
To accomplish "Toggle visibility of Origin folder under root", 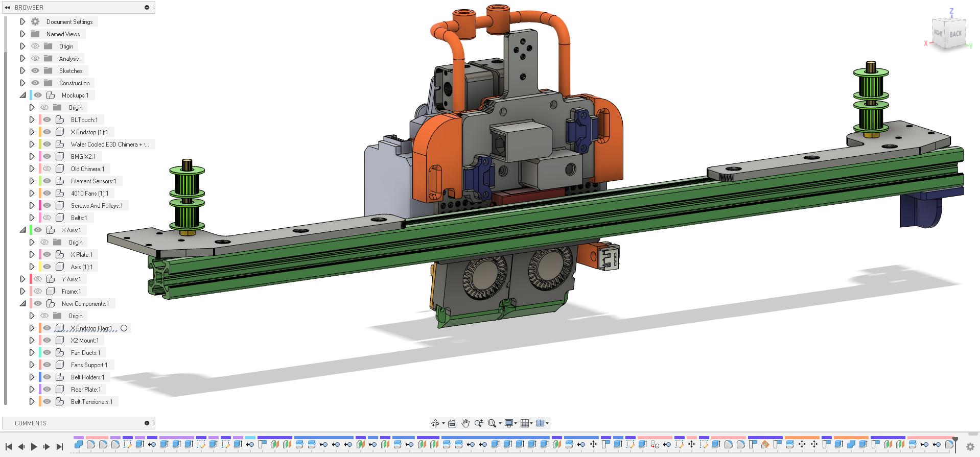I will (35, 46).
